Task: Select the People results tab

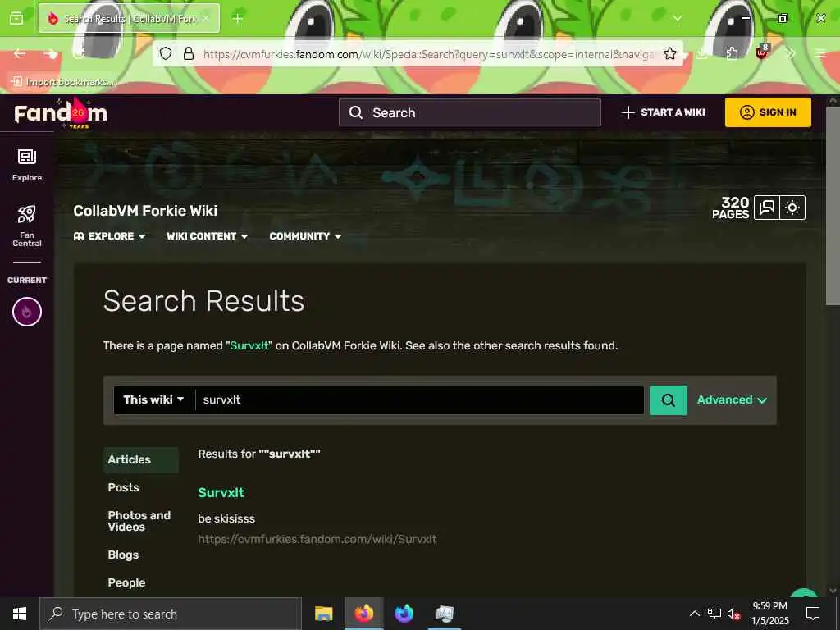Action: click(x=126, y=583)
